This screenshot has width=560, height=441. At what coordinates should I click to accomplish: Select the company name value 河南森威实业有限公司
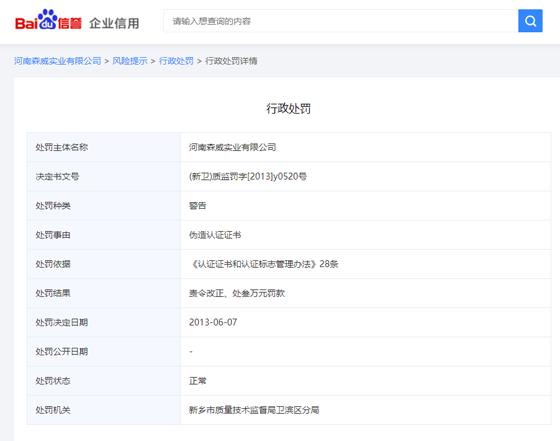pyautogui.click(x=232, y=147)
